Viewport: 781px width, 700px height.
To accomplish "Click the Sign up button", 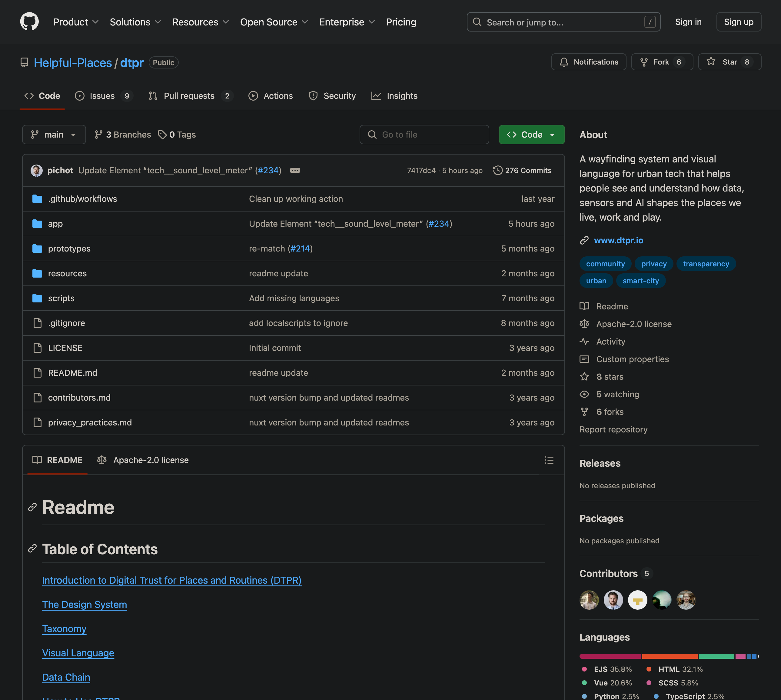I will click(739, 22).
